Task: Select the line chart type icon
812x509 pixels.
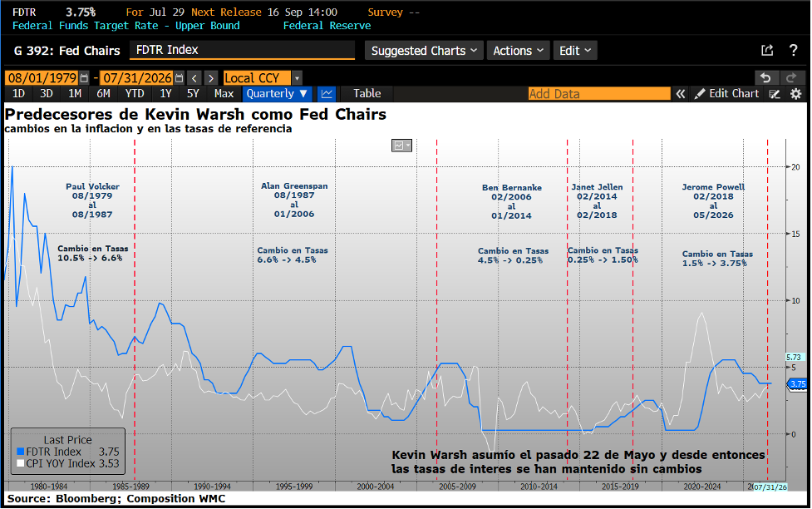Action: click(327, 93)
